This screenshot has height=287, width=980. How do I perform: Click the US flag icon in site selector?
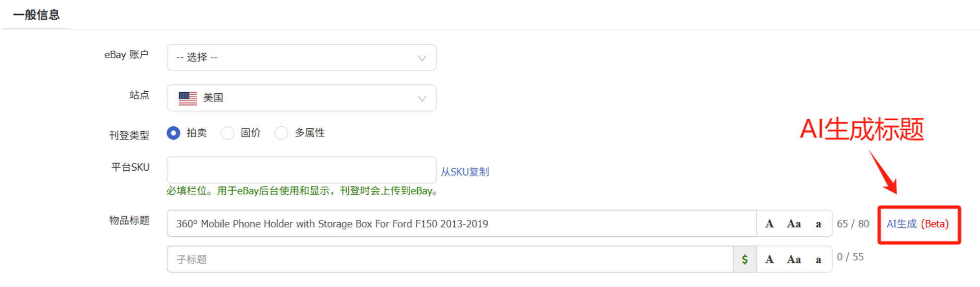click(x=188, y=98)
